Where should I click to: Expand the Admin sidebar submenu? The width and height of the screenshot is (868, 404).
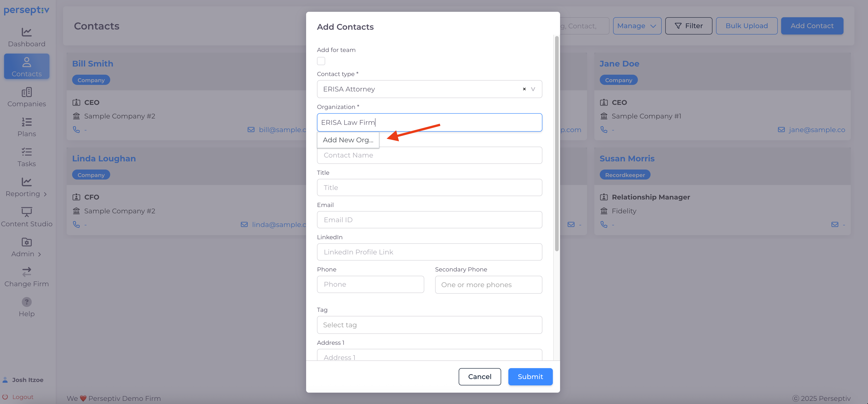(x=39, y=254)
